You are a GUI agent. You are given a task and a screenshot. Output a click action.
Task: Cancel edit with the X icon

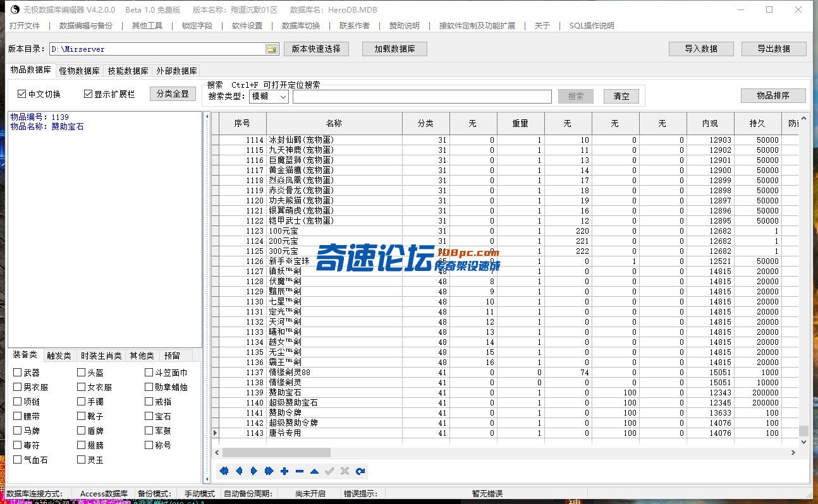point(345,471)
